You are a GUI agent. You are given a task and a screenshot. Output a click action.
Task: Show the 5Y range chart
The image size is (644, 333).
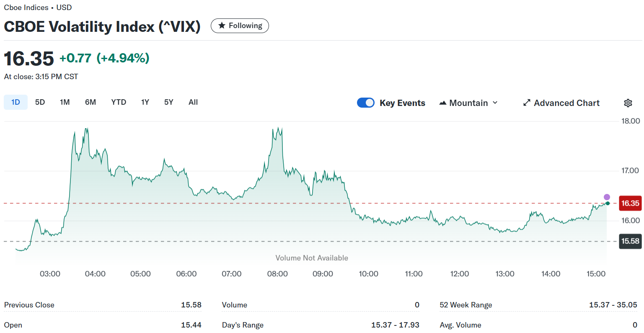[168, 102]
